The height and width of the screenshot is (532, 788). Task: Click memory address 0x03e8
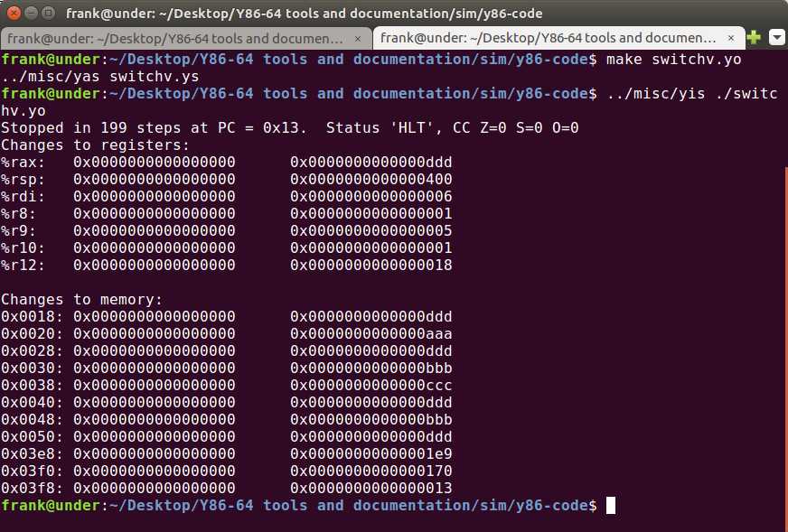(x=33, y=454)
